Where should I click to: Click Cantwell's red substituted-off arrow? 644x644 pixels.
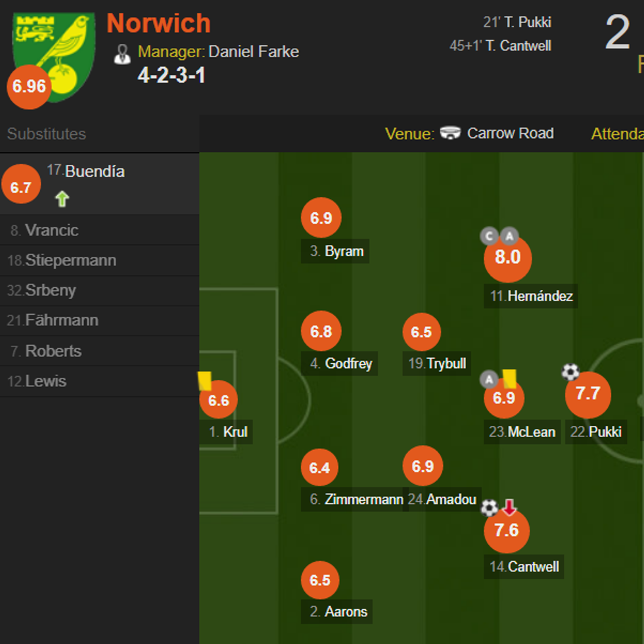point(510,507)
